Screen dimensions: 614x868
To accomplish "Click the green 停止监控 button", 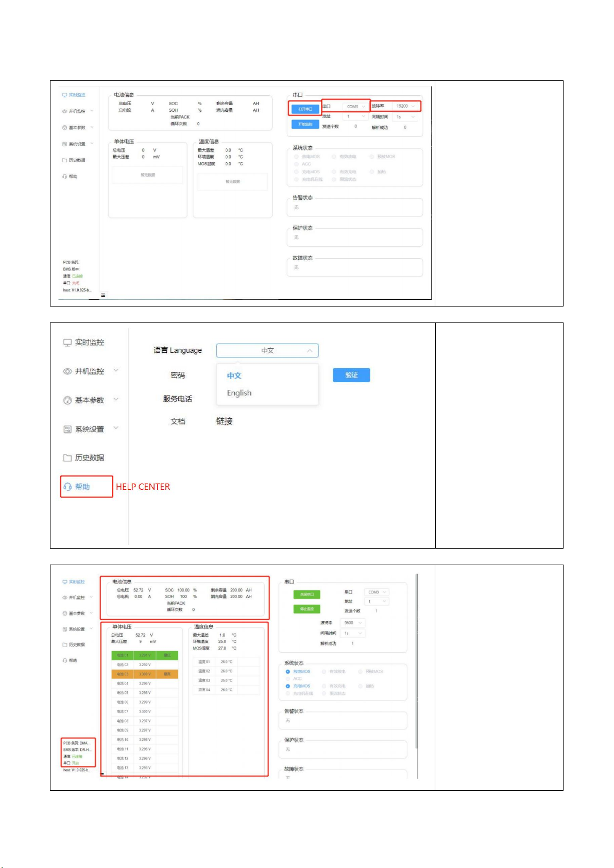I will tap(307, 609).
